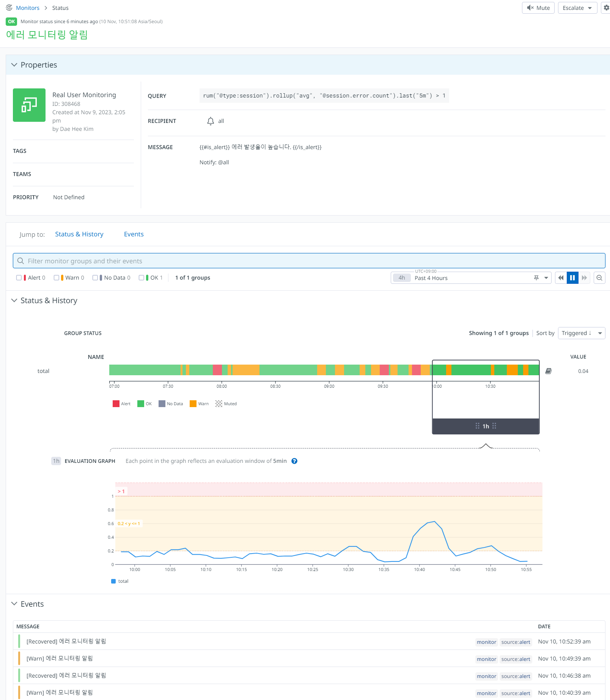Image resolution: width=610 pixels, height=700 pixels.
Task: Check the No Data 0 filter checkbox
Action: pyautogui.click(x=95, y=278)
